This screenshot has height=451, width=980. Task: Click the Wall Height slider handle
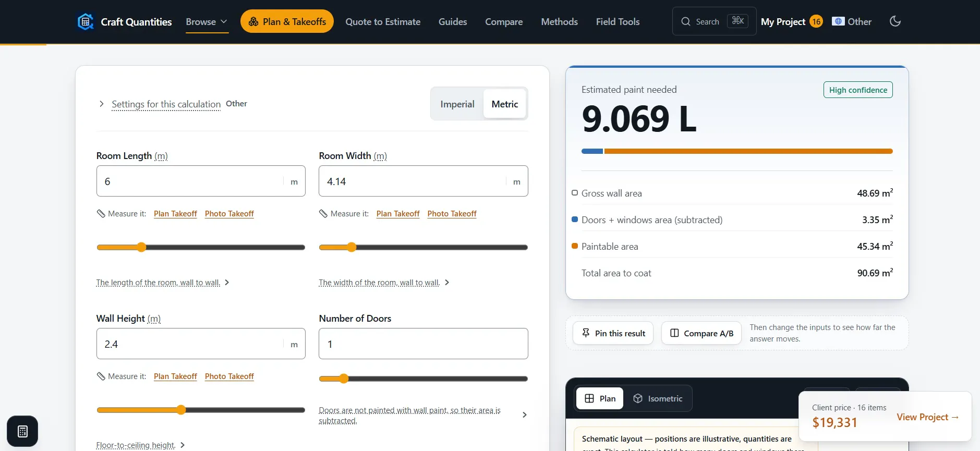(x=181, y=410)
